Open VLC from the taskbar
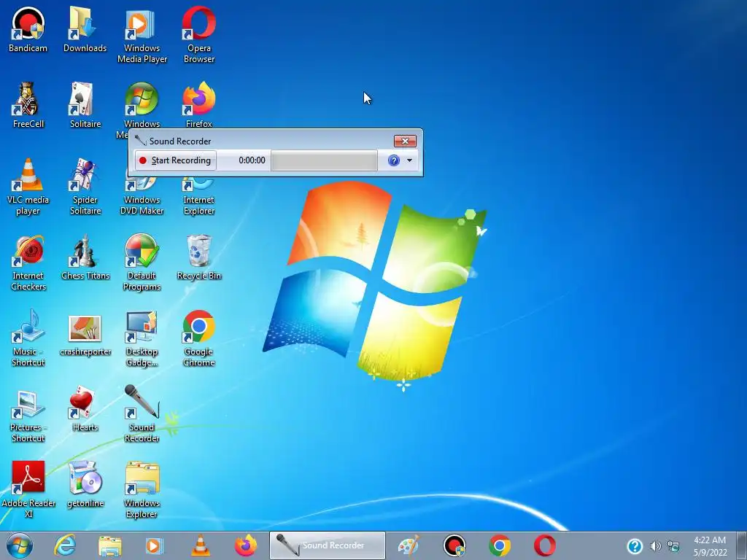Viewport: 747px width, 560px height. 201,545
